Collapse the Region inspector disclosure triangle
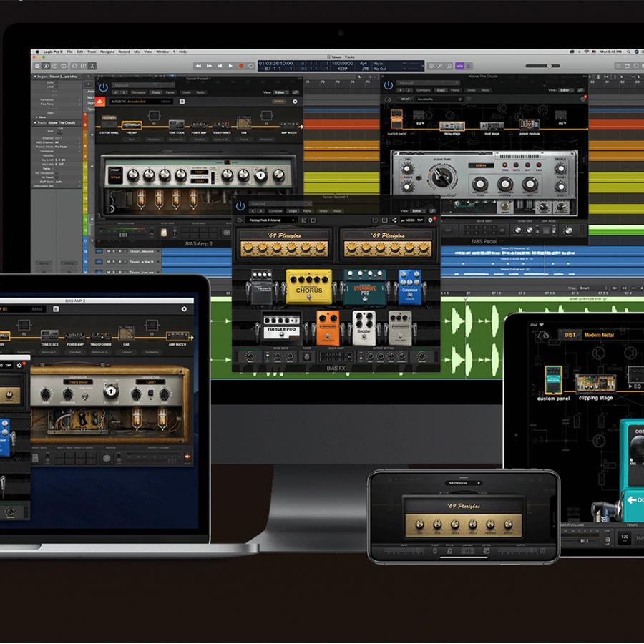644x644 pixels. point(35,77)
